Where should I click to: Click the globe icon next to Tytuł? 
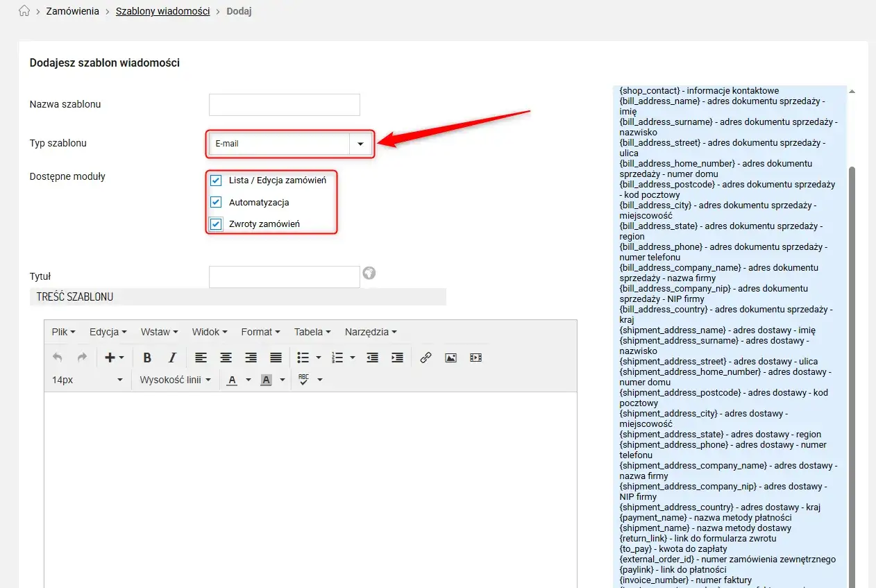[369, 273]
